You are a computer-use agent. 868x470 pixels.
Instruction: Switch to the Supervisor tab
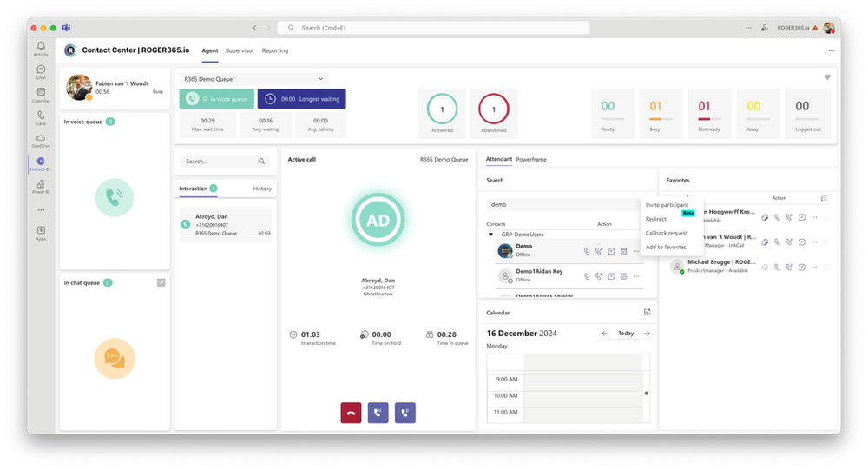[x=240, y=50]
